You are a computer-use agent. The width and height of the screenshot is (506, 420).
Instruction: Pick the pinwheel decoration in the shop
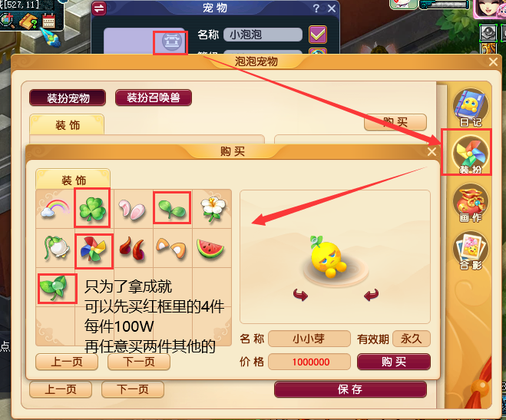[94, 250]
